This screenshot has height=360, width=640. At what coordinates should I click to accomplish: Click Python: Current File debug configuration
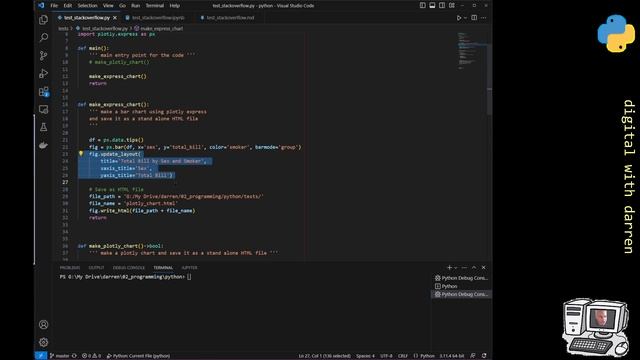click(138, 356)
